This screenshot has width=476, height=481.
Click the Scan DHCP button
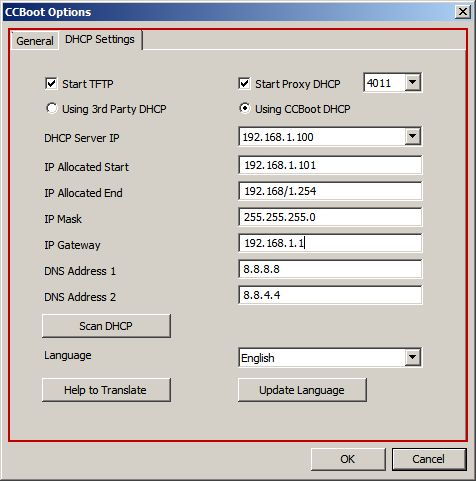[x=106, y=326]
